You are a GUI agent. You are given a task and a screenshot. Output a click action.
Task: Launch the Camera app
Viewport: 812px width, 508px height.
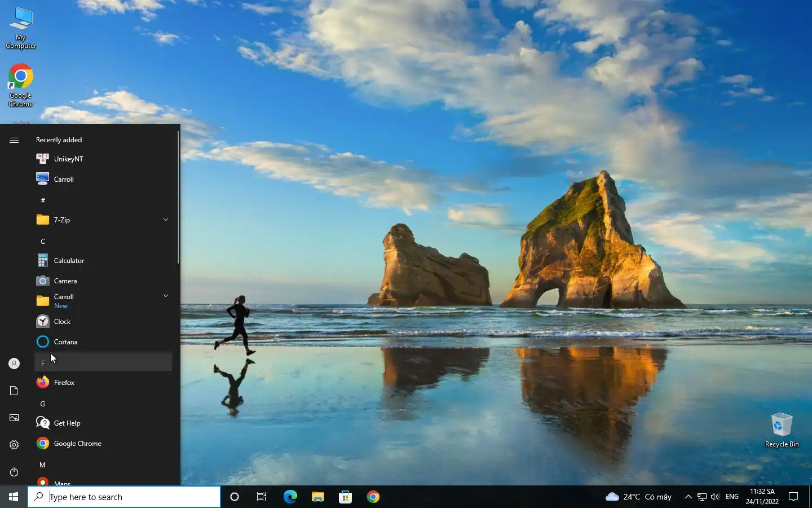[x=103, y=281]
